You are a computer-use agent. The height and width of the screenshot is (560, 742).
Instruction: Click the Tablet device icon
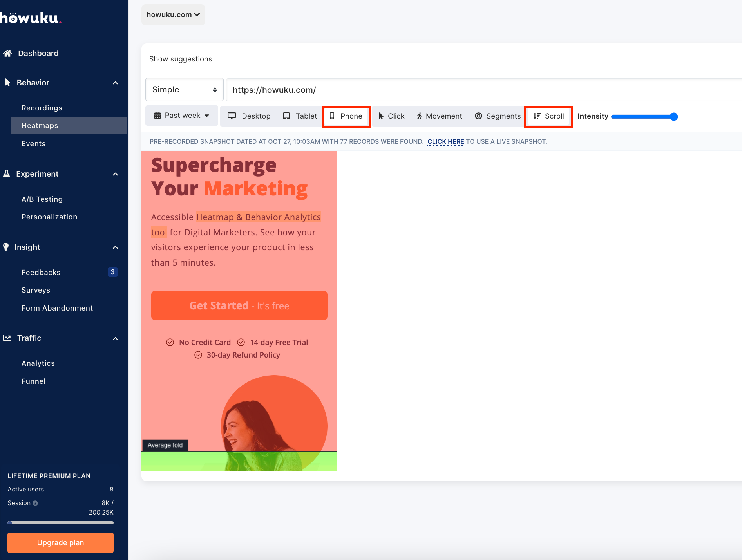286,116
